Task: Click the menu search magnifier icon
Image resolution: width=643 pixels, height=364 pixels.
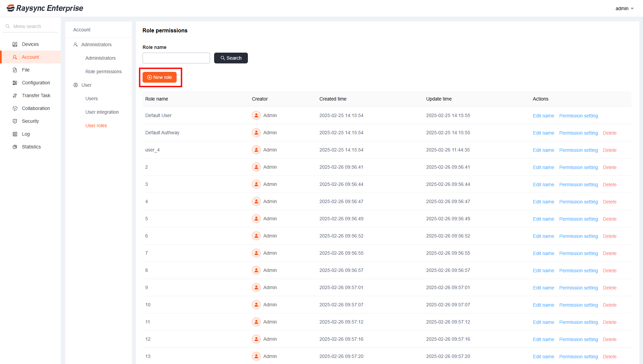Action: [x=7, y=26]
